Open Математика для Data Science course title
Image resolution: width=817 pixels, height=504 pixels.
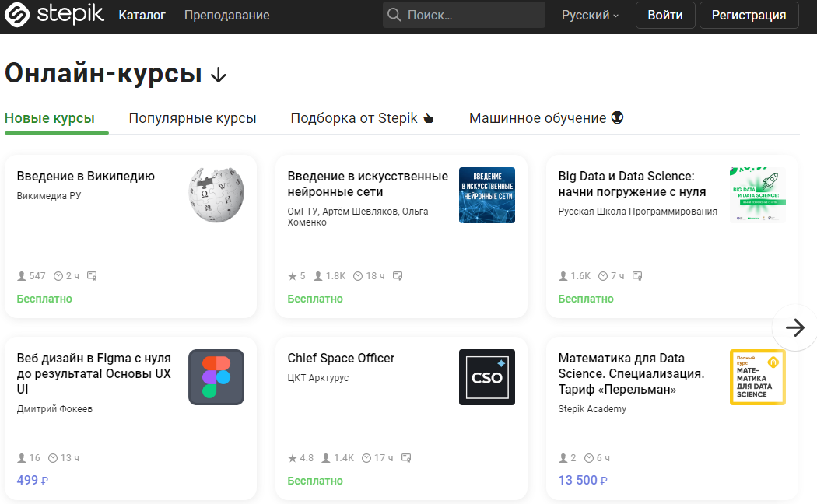point(631,373)
